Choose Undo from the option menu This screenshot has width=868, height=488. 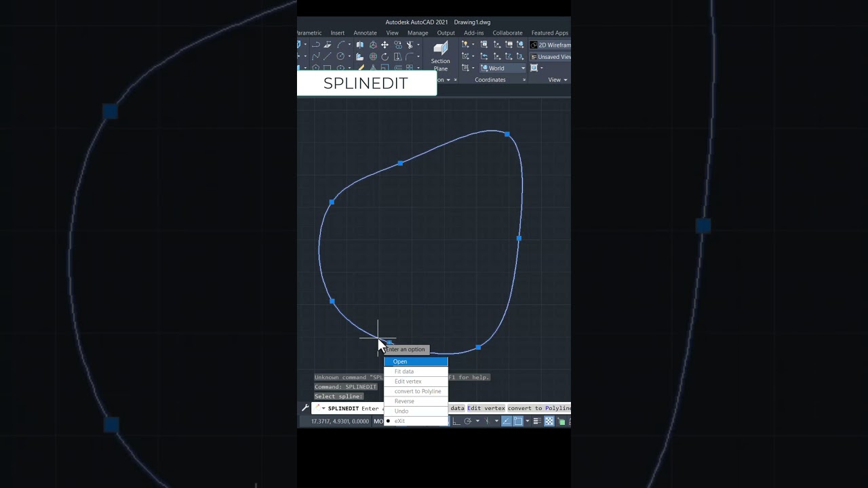point(416,411)
